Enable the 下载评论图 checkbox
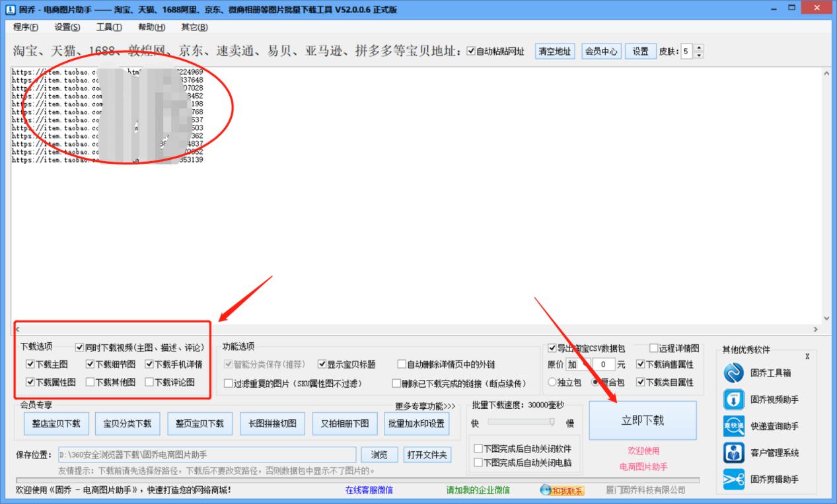The width and height of the screenshot is (837, 504). click(x=149, y=382)
